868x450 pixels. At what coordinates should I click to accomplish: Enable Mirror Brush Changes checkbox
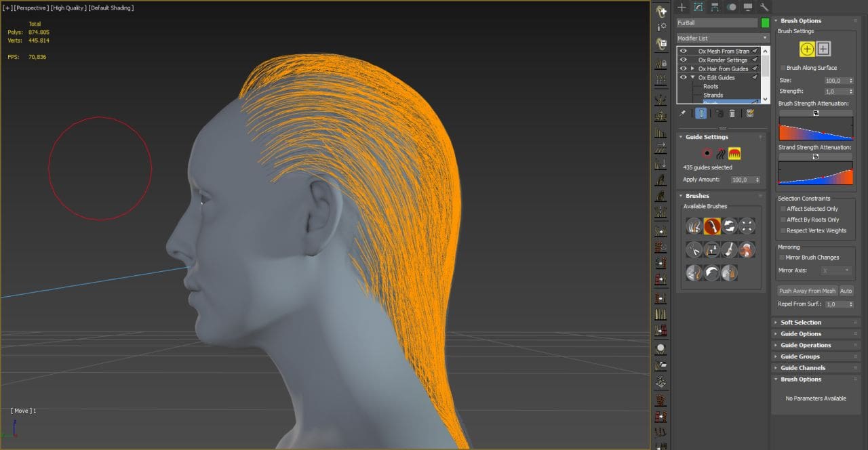point(782,258)
